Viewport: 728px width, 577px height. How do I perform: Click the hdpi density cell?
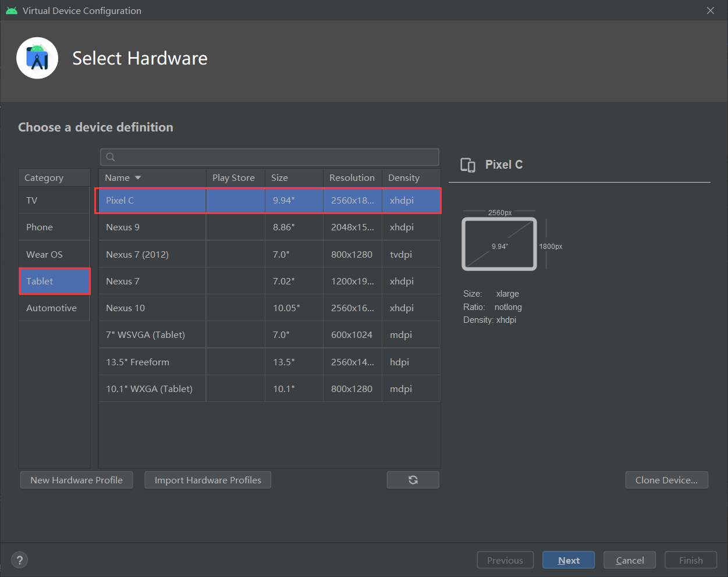point(411,362)
